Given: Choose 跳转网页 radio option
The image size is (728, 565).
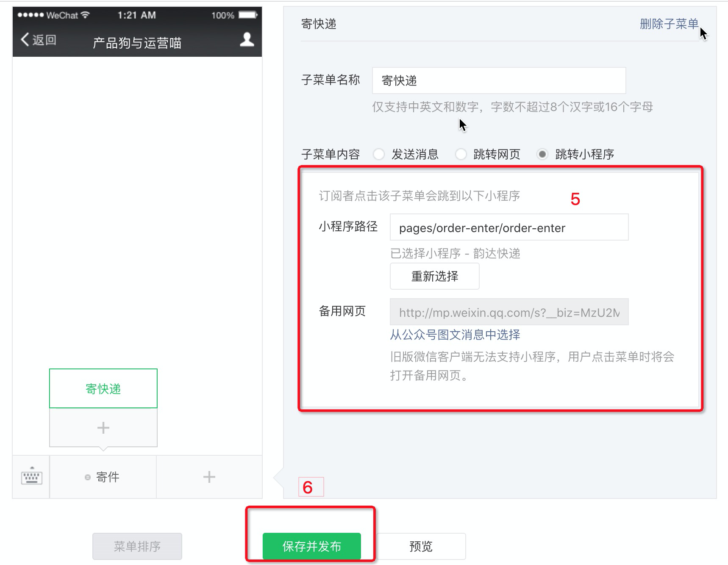Looking at the screenshot, I should coord(461,154).
